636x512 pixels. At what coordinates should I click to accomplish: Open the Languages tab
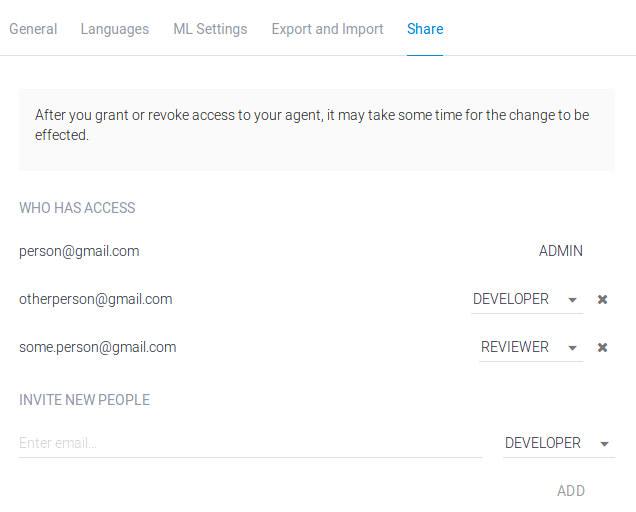coord(115,29)
